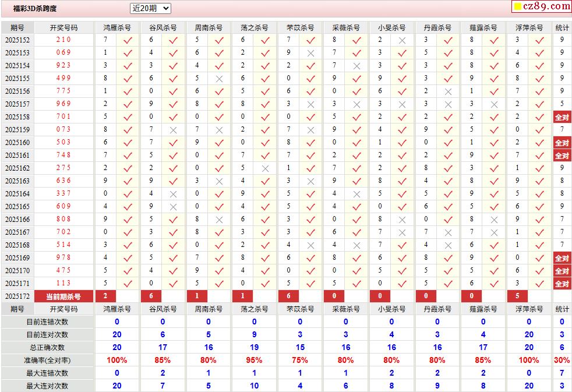Image resolution: width=572 pixels, height=392 pixels.
Task: Click the top header 鸿雁杀号
Action: (116, 28)
